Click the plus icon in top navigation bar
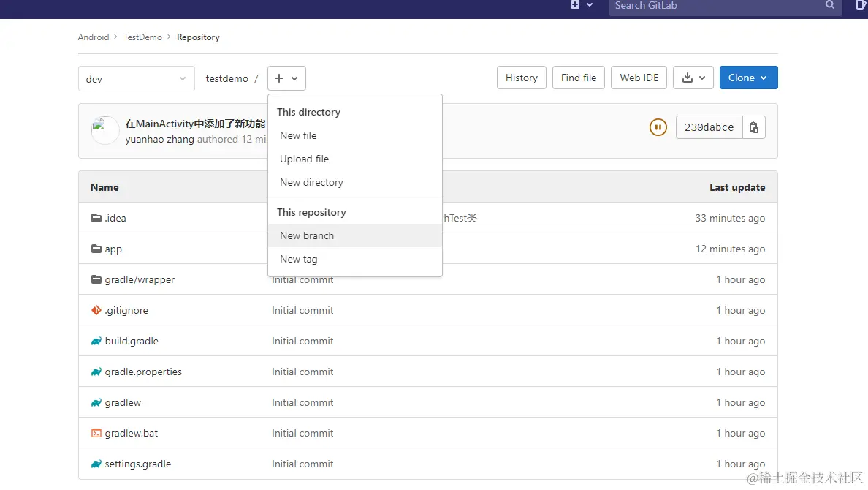This screenshot has width=868, height=490. pyautogui.click(x=575, y=5)
